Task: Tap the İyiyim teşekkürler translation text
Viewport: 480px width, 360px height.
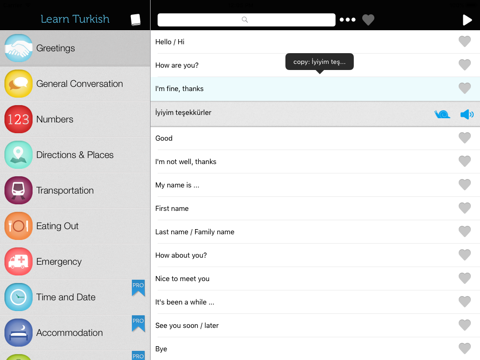Action: tap(183, 113)
